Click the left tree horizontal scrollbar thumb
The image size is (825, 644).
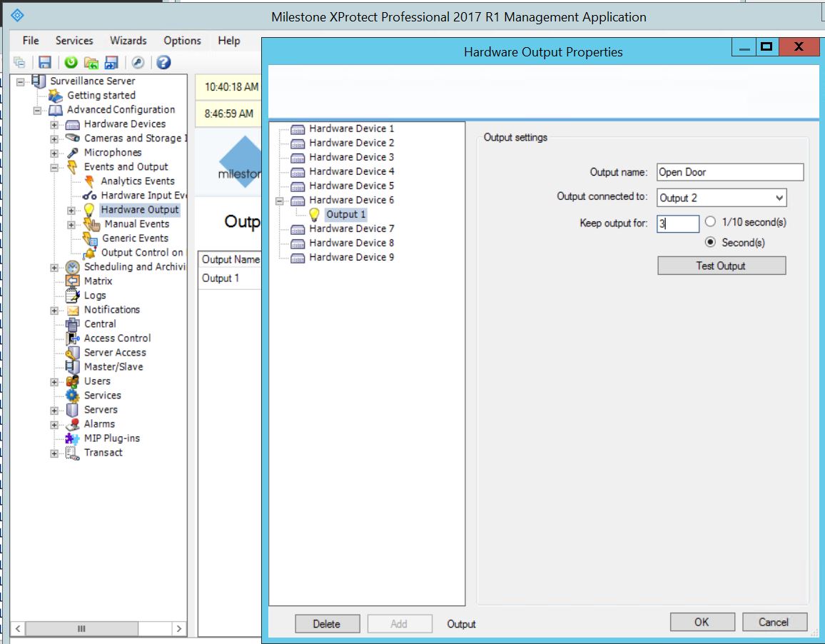point(82,628)
